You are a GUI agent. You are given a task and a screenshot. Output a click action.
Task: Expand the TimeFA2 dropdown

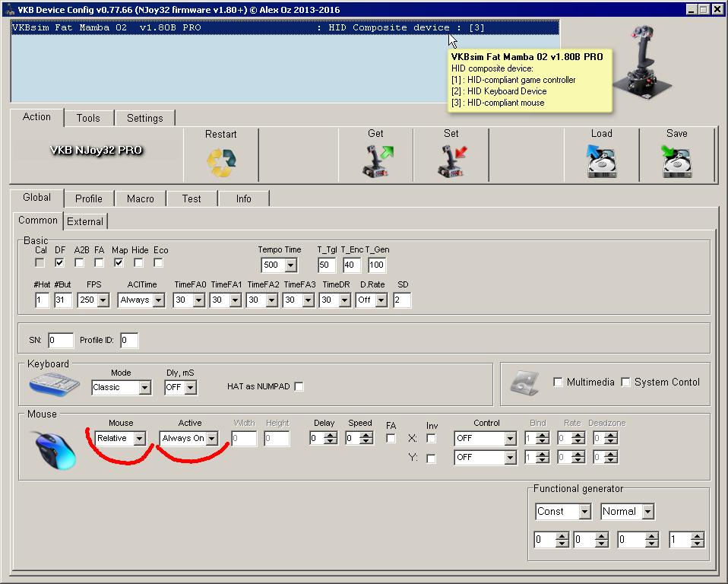pos(271,300)
